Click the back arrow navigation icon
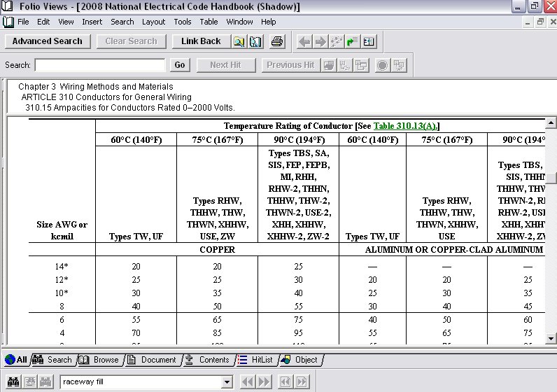This screenshot has width=557, height=392. click(304, 41)
